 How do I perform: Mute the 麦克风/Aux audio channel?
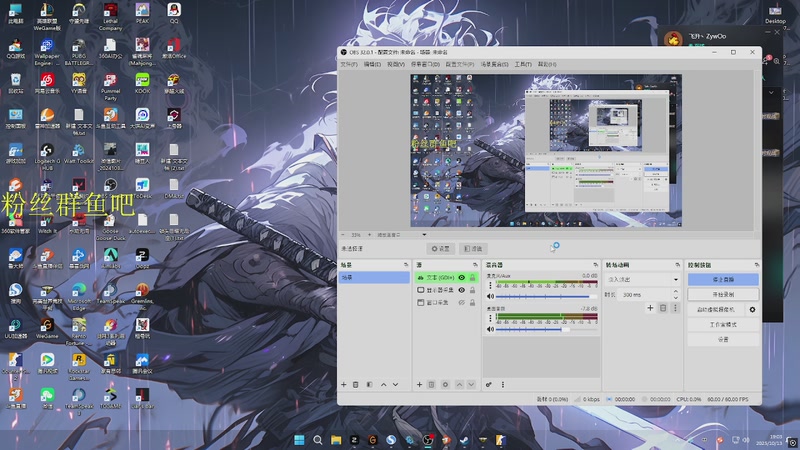click(x=490, y=296)
